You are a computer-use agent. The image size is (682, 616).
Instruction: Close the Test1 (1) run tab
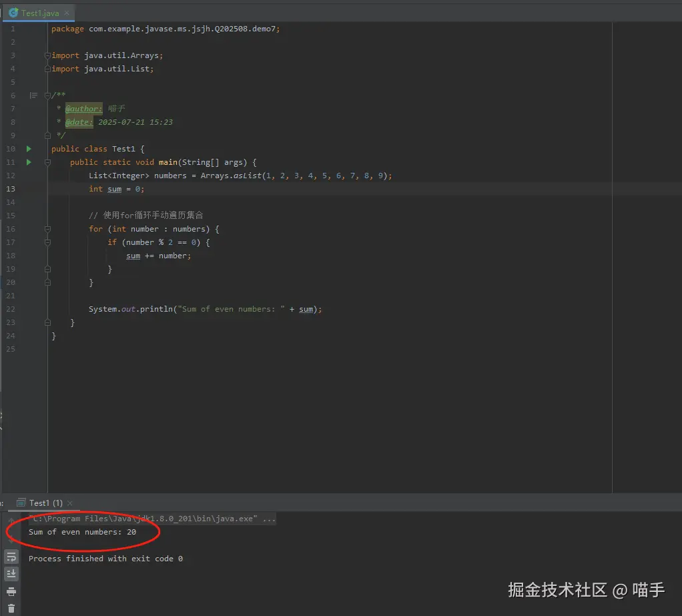click(70, 503)
